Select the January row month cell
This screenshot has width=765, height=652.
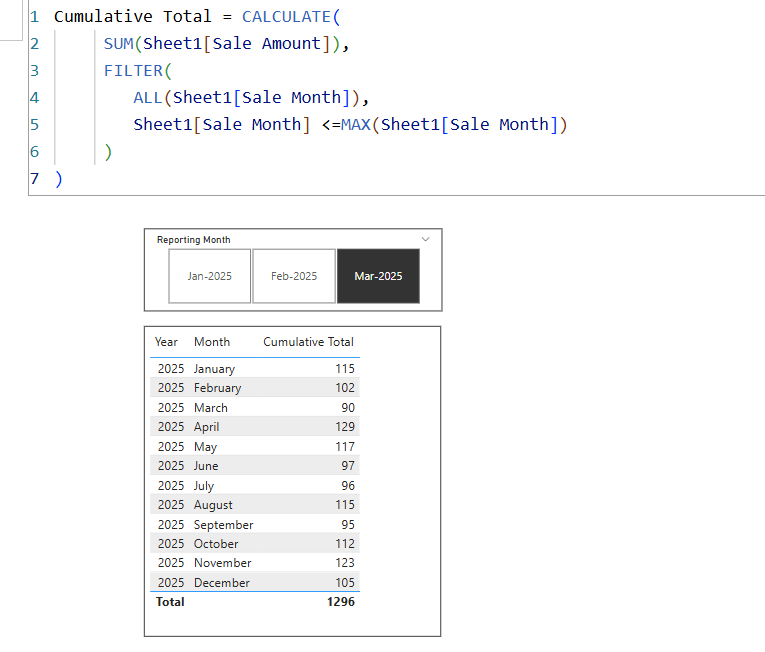click(214, 369)
